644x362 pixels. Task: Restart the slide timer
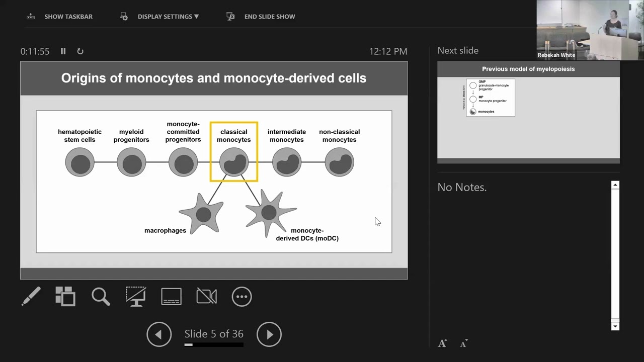[80, 51]
